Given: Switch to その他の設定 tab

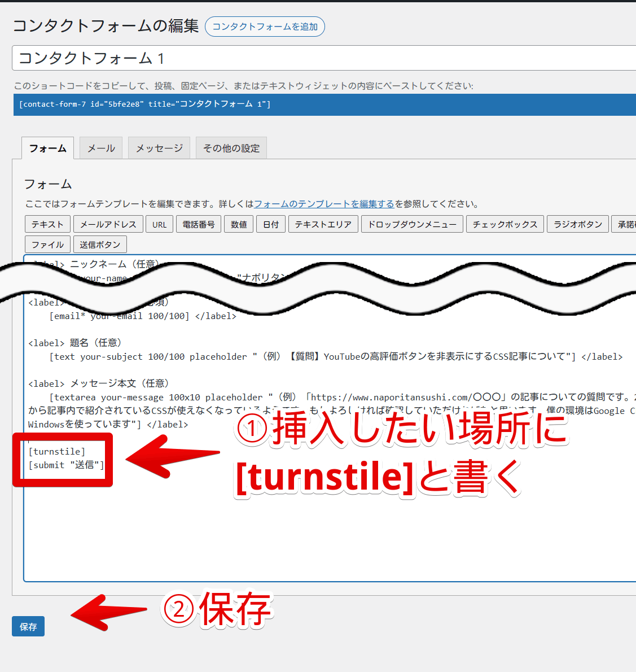Looking at the screenshot, I should click(231, 149).
